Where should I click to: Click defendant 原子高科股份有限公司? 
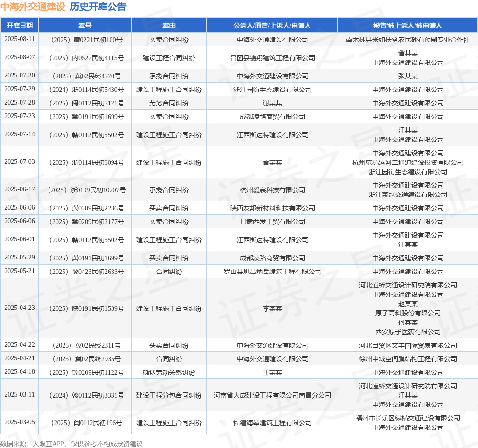408,313
